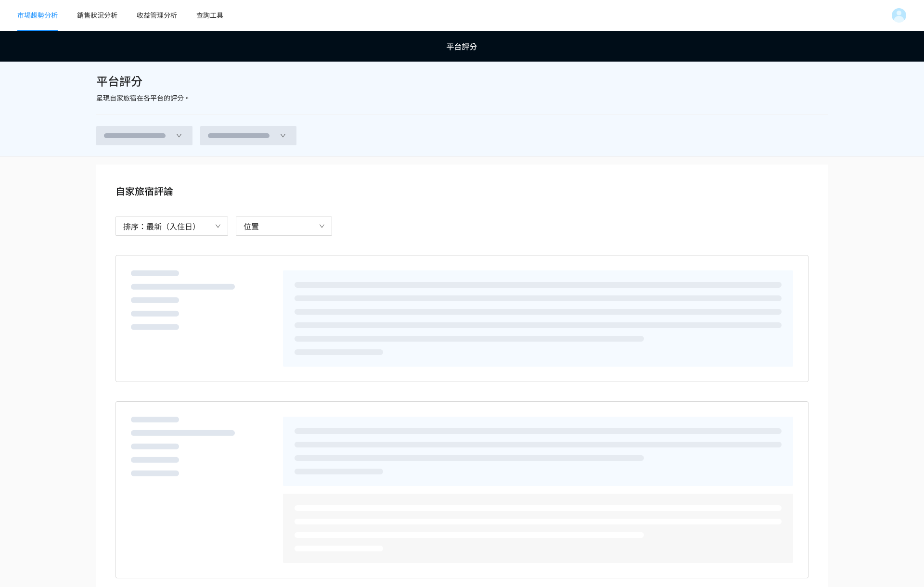
Task: Open the 市場趨勢分析 tab
Action: click(x=38, y=15)
